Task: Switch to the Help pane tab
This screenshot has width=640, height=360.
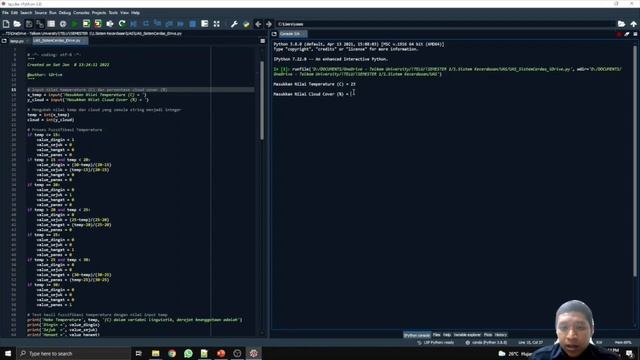Action: point(447,335)
